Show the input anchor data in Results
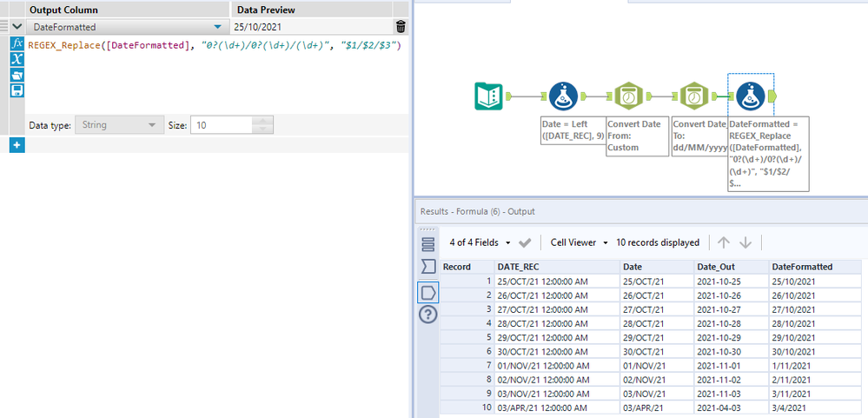Image resolution: width=868 pixels, height=418 pixels. (427, 268)
